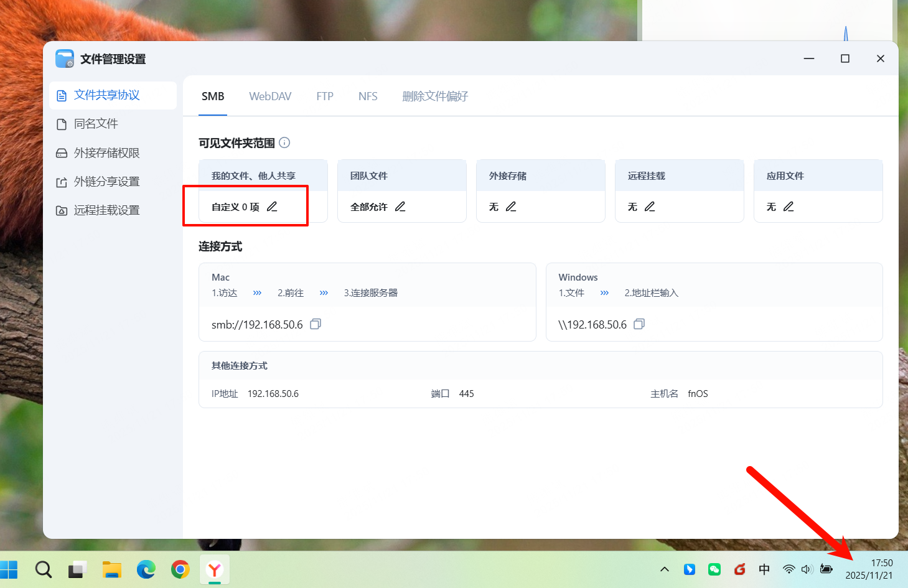Open the taskbar clock showing 17:50
The height and width of the screenshot is (588, 908).
[869, 569]
